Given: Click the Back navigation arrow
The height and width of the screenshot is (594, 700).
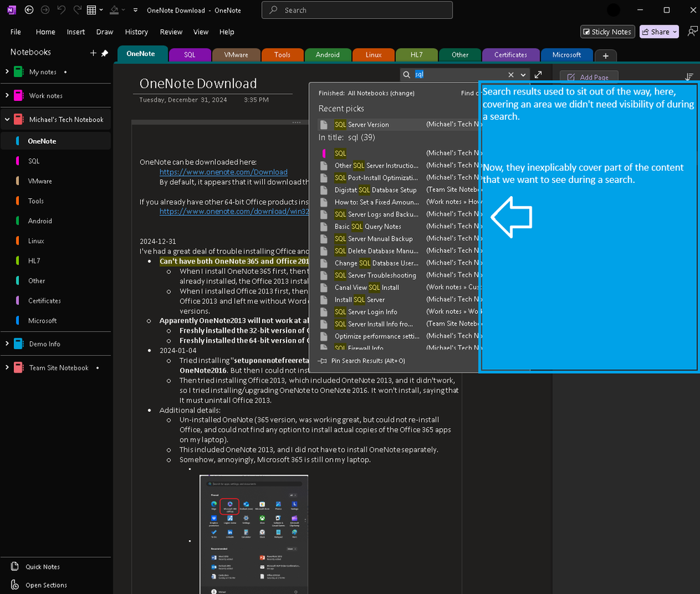Looking at the screenshot, I should click(29, 10).
